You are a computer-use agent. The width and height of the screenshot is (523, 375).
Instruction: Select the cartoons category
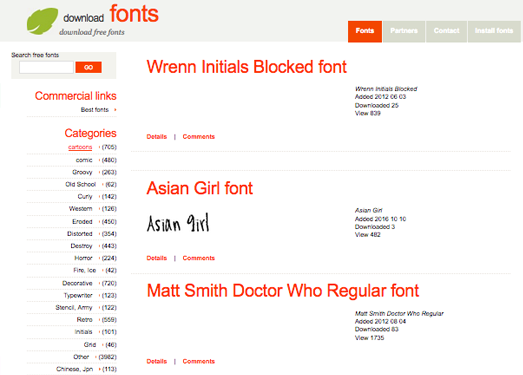80,147
